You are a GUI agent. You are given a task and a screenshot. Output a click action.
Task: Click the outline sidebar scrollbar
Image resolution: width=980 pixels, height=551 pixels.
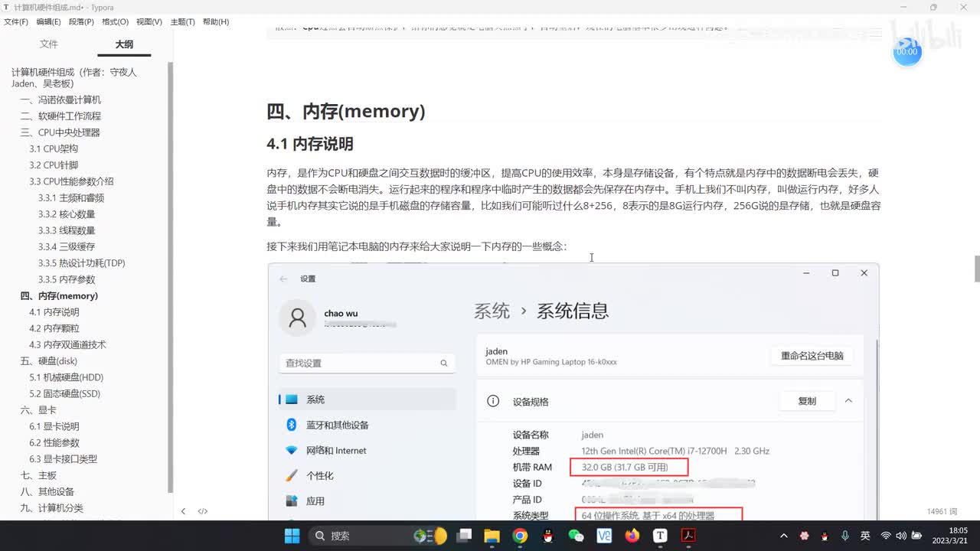[170, 277]
